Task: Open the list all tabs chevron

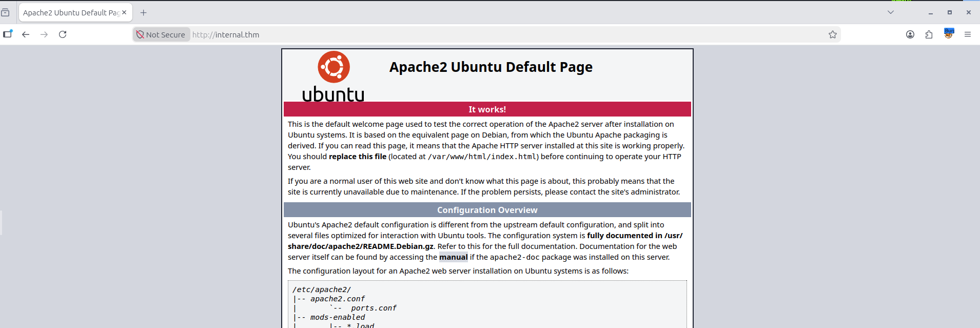Action: (891, 12)
